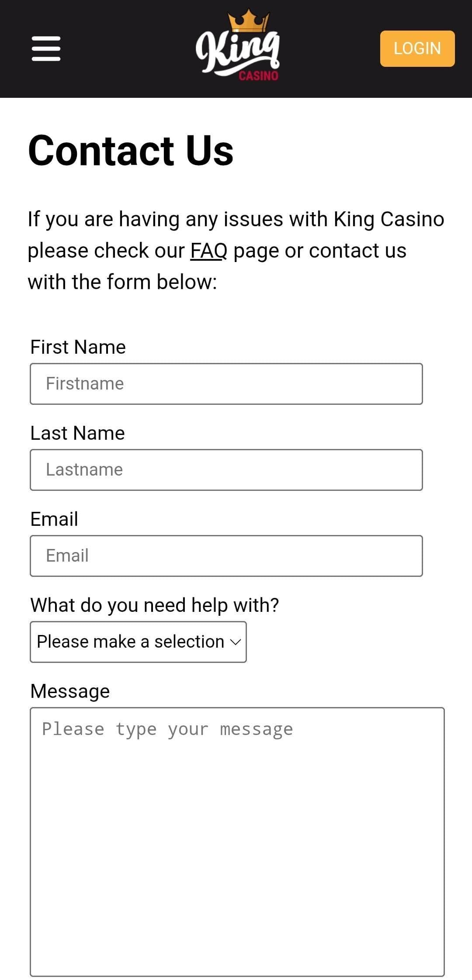Click 'What do you need help with?' label

click(x=154, y=605)
